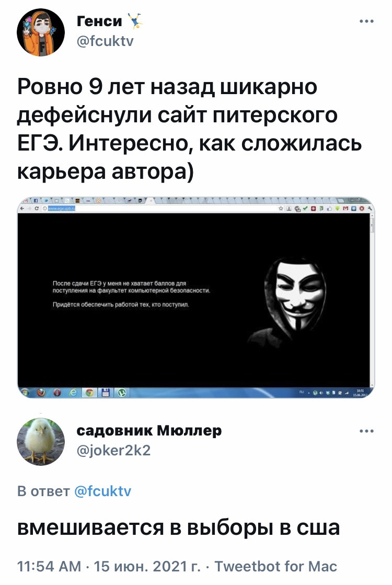Open more options on садовник Мюллер's reply
Screen dimensions: 392x585
click(x=366, y=431)
